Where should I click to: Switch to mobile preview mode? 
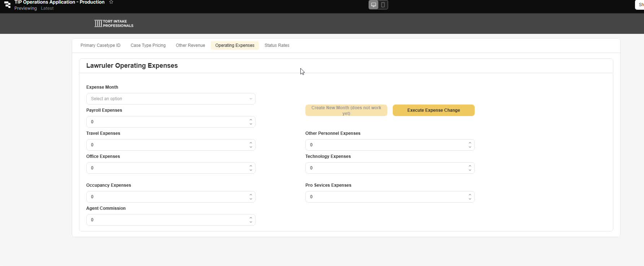pyautogui.click(x=383, y=5)
